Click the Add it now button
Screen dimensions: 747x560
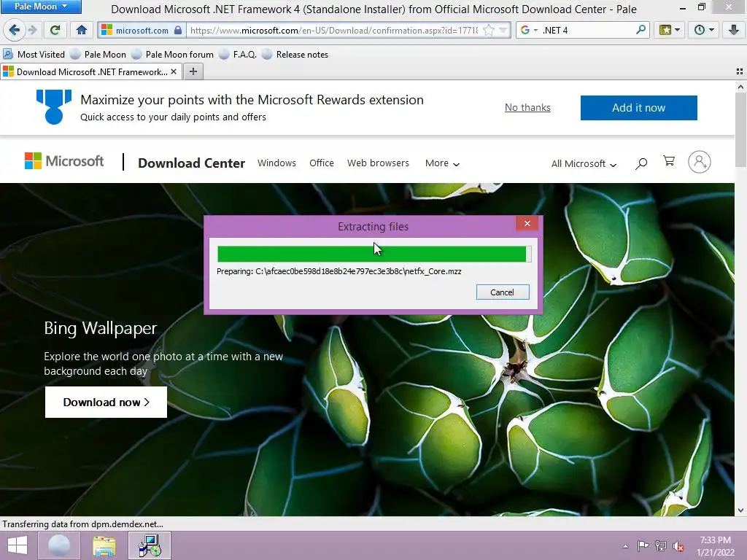pyautogui.click(x=638, y=108)
